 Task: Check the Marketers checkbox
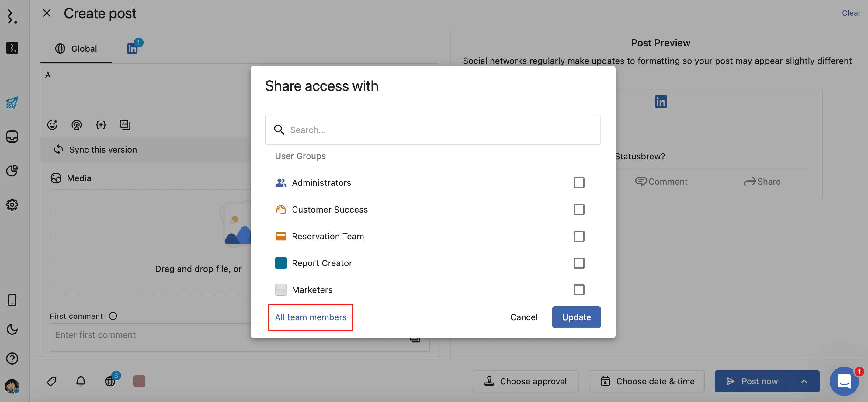(x=578, y=290)
